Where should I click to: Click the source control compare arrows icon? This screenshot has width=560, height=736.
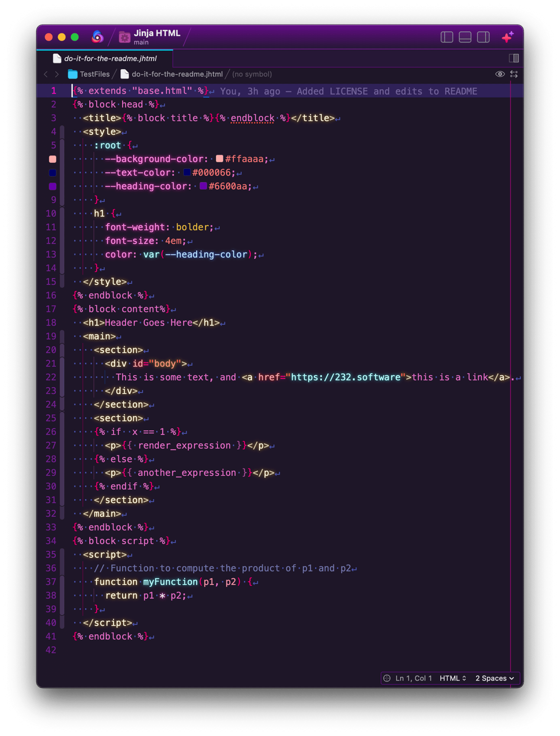pos(514,74)
